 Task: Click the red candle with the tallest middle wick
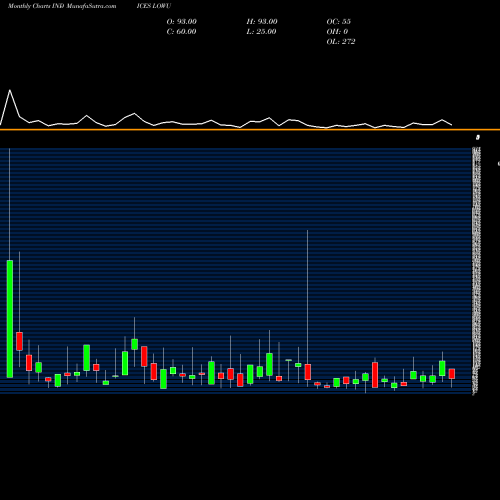pyautogui.click(x=308, y=372)
